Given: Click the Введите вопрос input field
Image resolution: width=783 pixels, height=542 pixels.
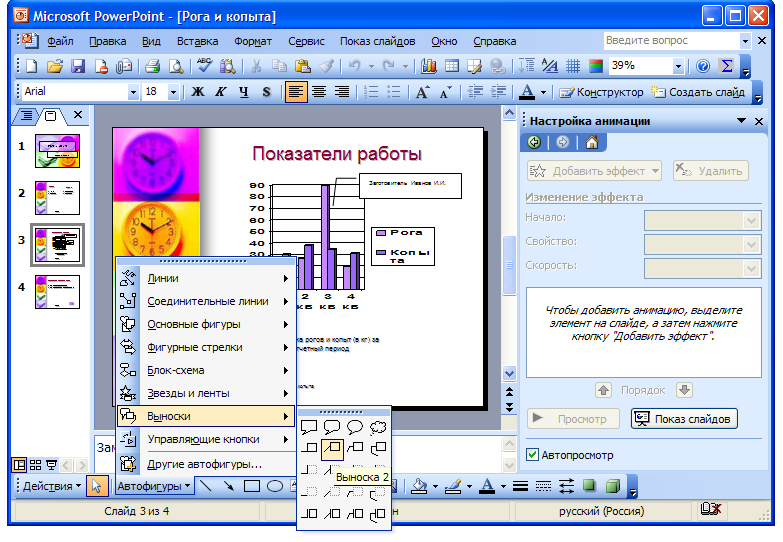Looking at the screenshot, I should (671, 40).
